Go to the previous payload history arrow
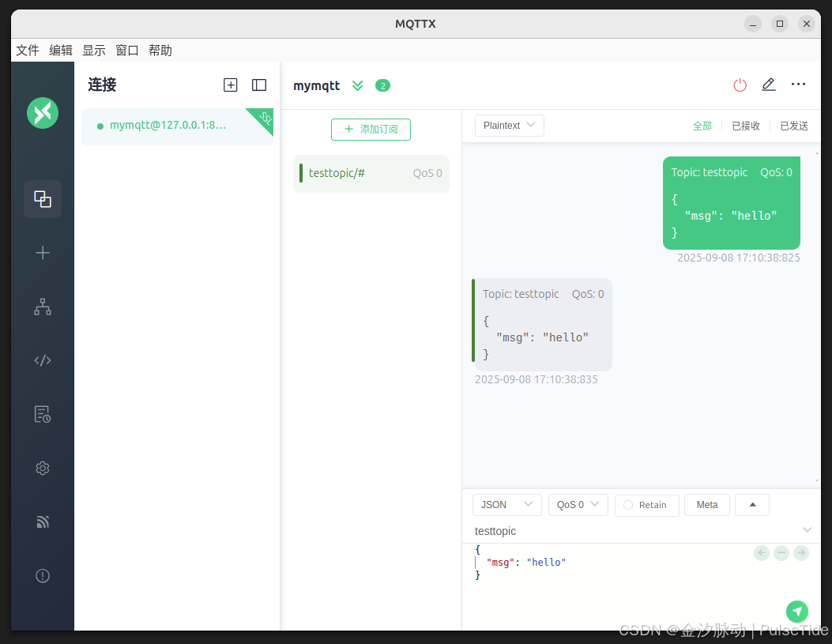The width and height of the screenshot is (832, 644). [x=762, y=553]
